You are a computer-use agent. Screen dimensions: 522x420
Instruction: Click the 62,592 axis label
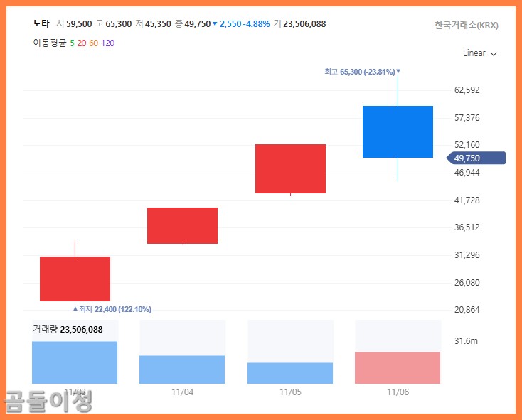click(x=467, y=90)
